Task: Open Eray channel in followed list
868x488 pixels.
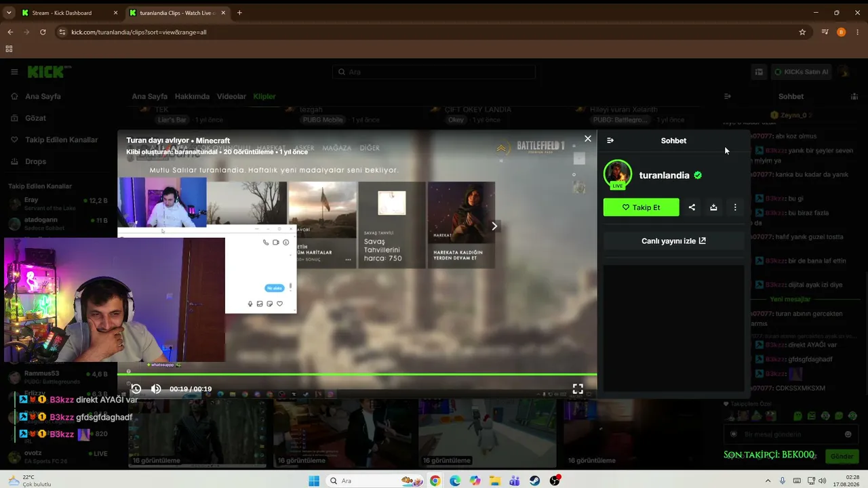Action: pyautogui.click(x=58, y=204)
